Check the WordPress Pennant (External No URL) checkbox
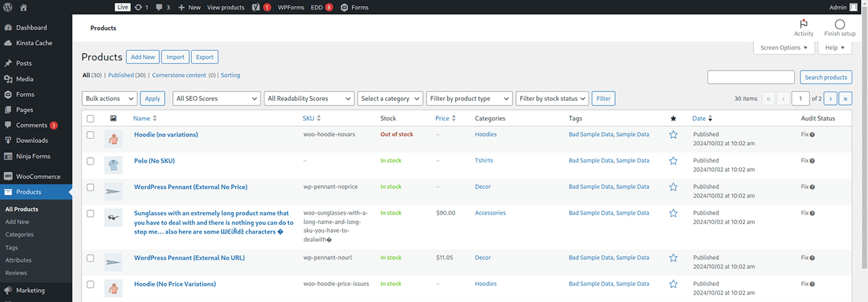Screen dimensions: 868x302 coord(91,258)
